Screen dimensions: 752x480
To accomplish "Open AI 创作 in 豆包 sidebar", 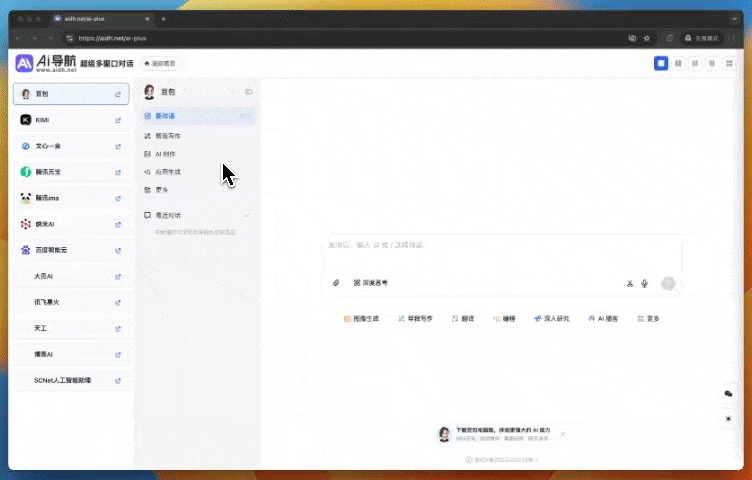I will 198,154.
